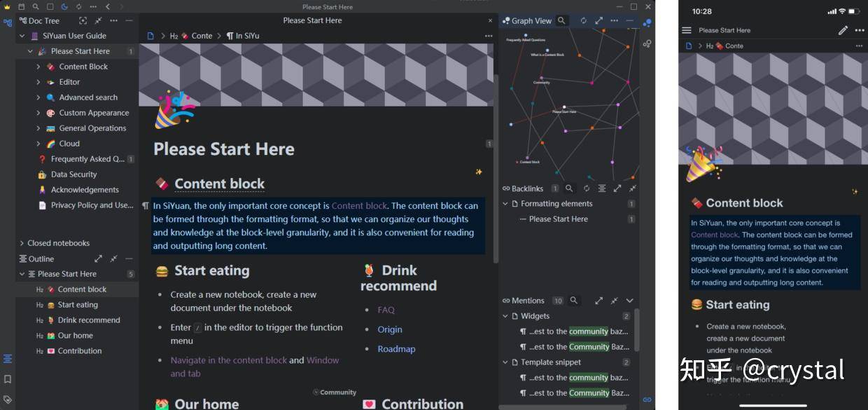Select the Please Start Here editor tab
868x410 pixels.
tap(312, 20)
